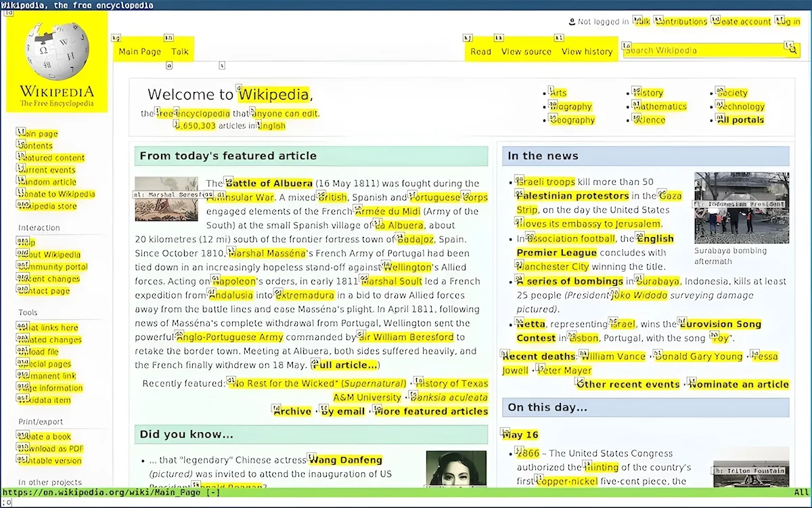Click the copper-nickel link
This screenshot has height=508, width=812.
pos(566,482)
